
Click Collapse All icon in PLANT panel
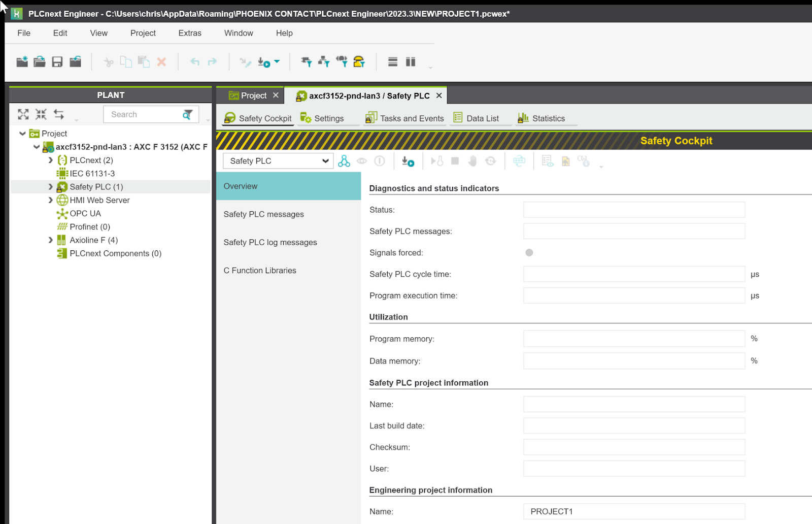[41, 114]
